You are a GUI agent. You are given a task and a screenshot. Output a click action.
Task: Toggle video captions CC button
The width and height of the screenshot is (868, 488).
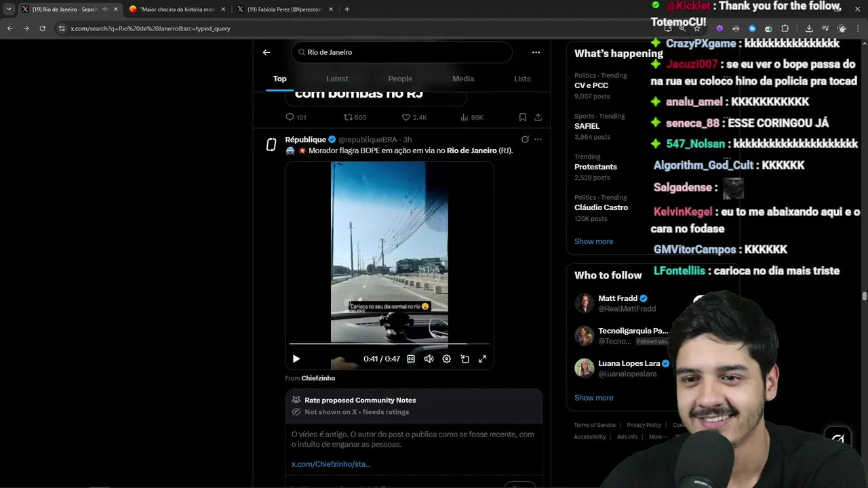(411, 359)
